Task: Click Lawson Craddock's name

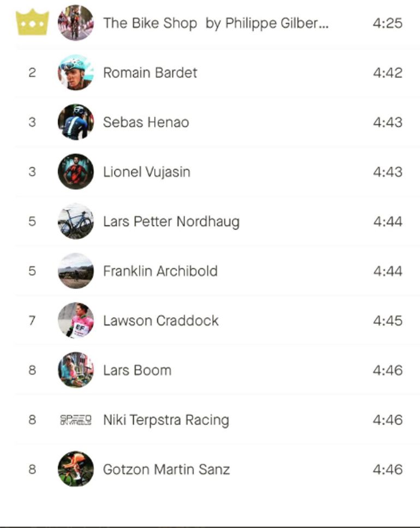Action: tap(160, 321)
